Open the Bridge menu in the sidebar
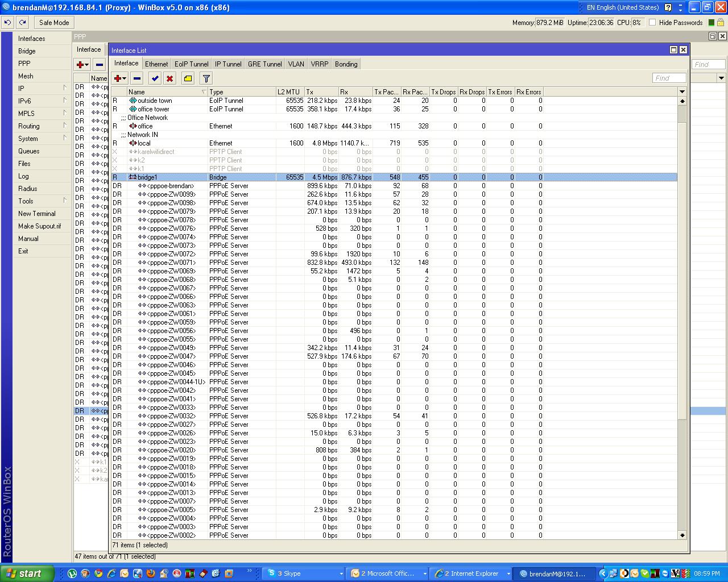 pos(27,51)
